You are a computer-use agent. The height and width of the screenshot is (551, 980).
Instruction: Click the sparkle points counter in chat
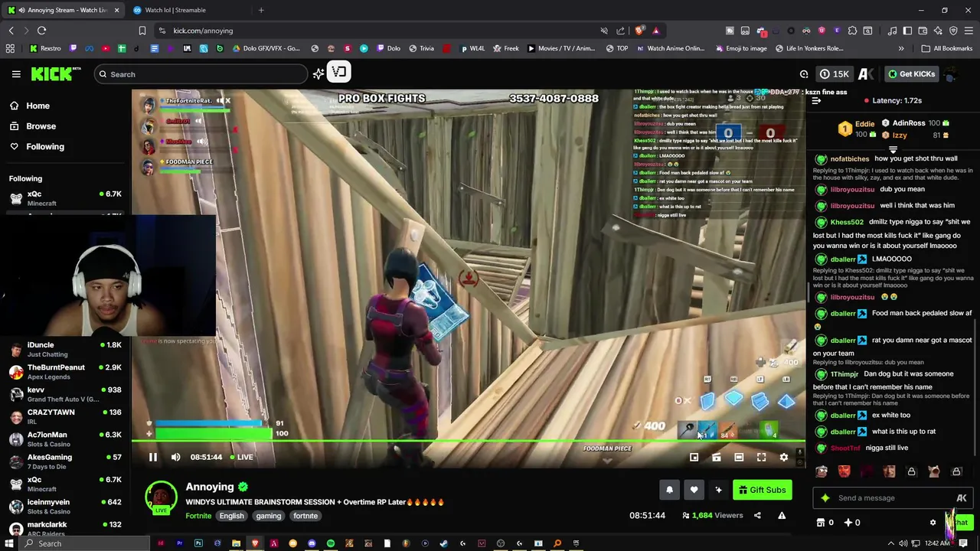point(852,523)
